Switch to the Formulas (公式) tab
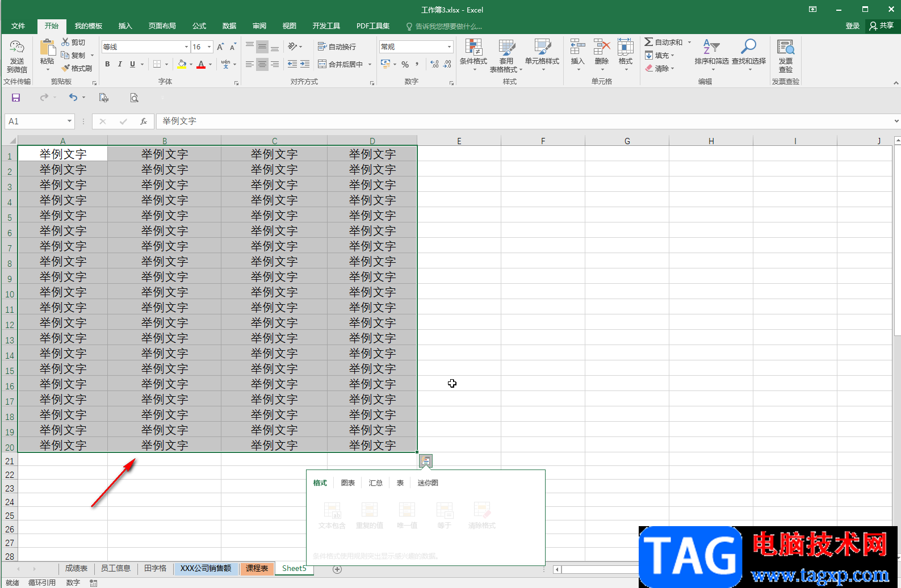This screenshot has height=588, width=901. pyautogui.click(x=199, y=26)
